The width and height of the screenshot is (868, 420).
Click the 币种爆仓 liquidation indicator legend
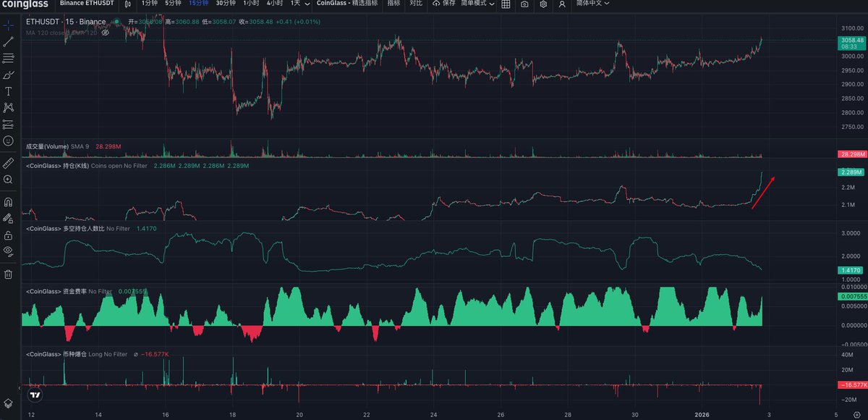pos(77,354)
